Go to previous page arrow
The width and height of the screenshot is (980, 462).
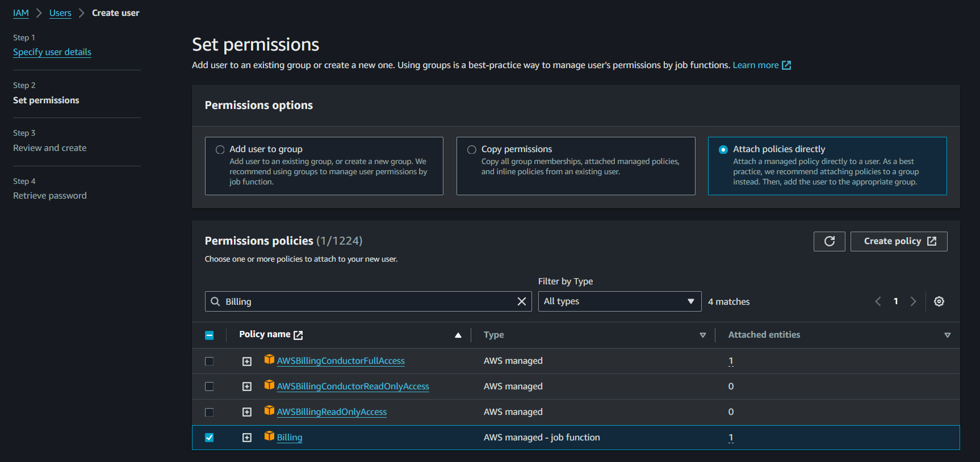click(878, 301)
